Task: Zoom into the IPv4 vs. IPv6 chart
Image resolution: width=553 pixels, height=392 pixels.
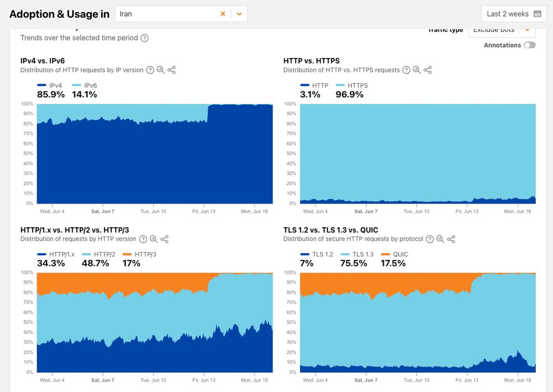Action: click(x=160, y=70)
